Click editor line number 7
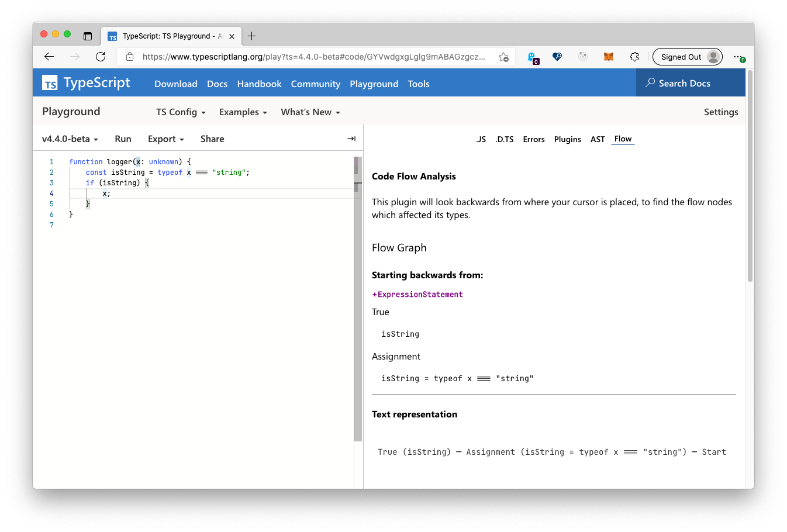The height and width of the screenshot is (532, 787). [x=51, y=224]
